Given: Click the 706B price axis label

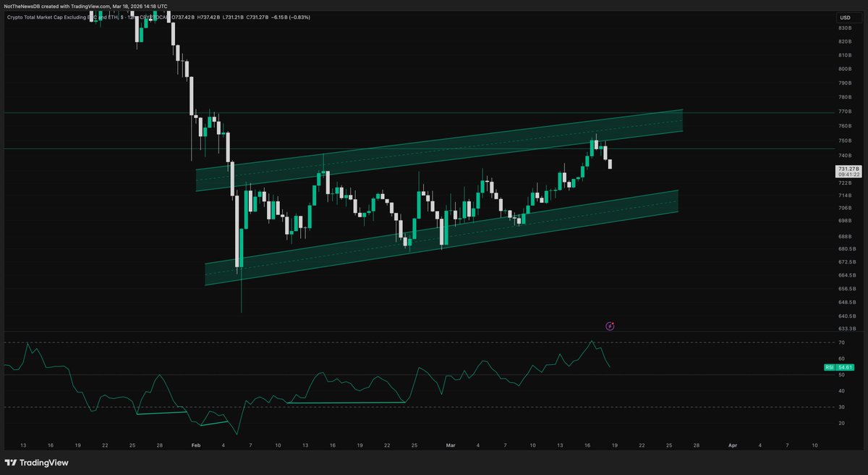Looking at the screenshot, I should point(845,207).
